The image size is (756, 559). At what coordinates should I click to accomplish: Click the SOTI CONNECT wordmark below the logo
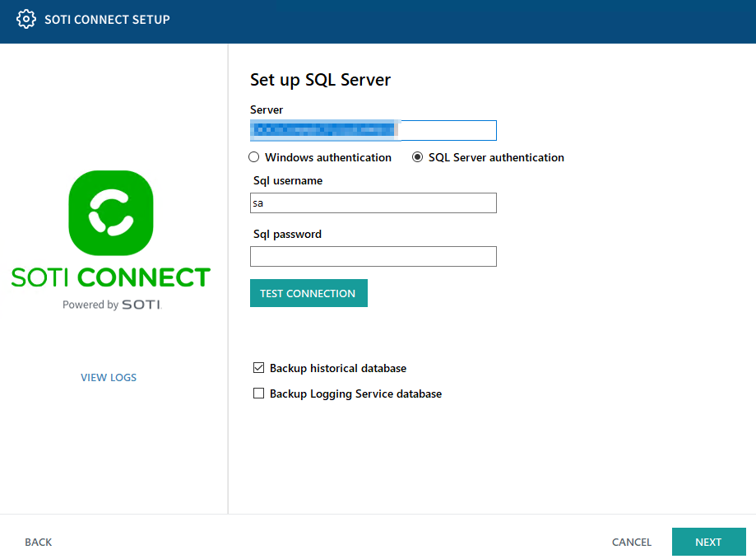click(110, 277)
